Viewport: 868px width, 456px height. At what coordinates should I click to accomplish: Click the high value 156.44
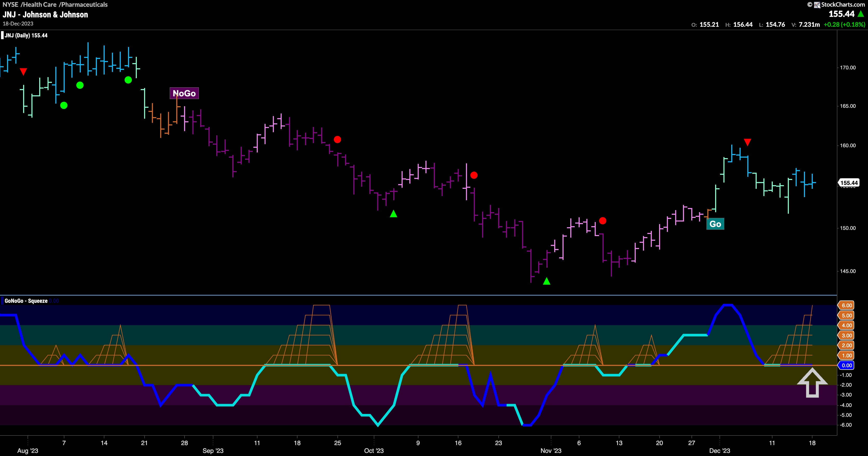click(x=743, y=25)
